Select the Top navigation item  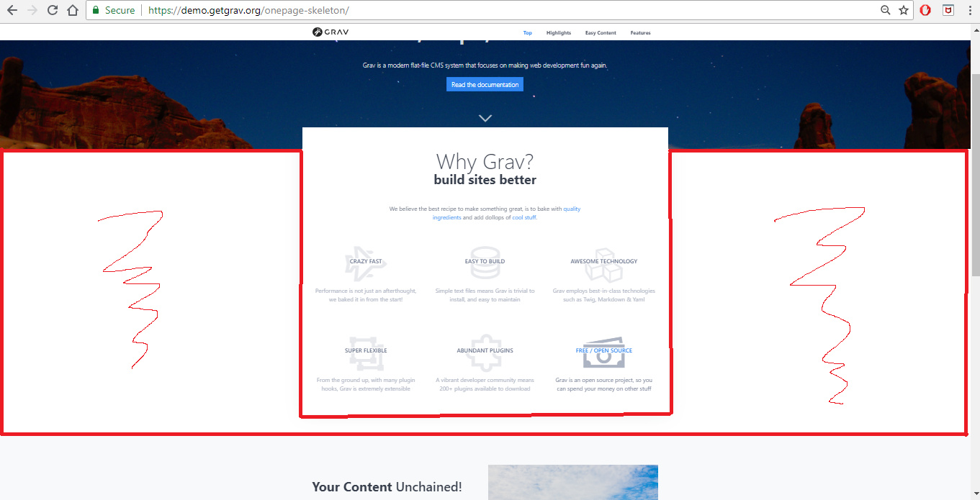pyautogui.click(x=528, y=33)
